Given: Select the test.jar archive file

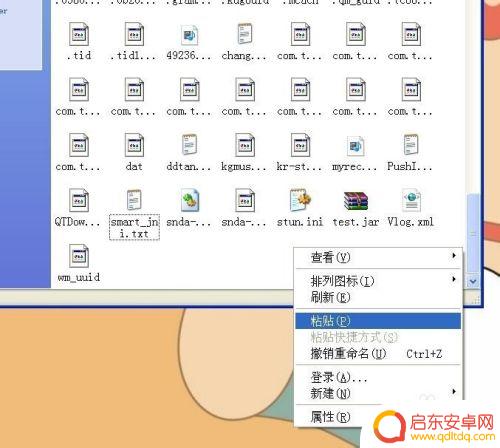Looking at the screenshot, I should click(x=355, y=201).
